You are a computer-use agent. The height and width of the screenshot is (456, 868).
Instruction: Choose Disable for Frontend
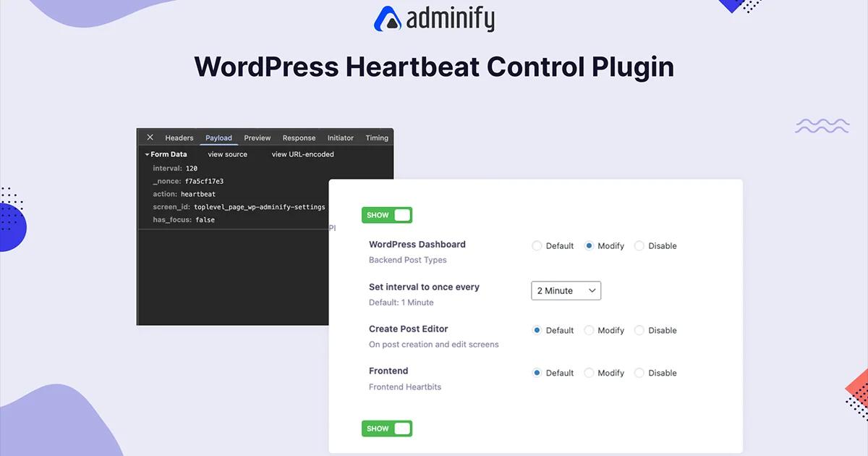[x=639, y=373]
